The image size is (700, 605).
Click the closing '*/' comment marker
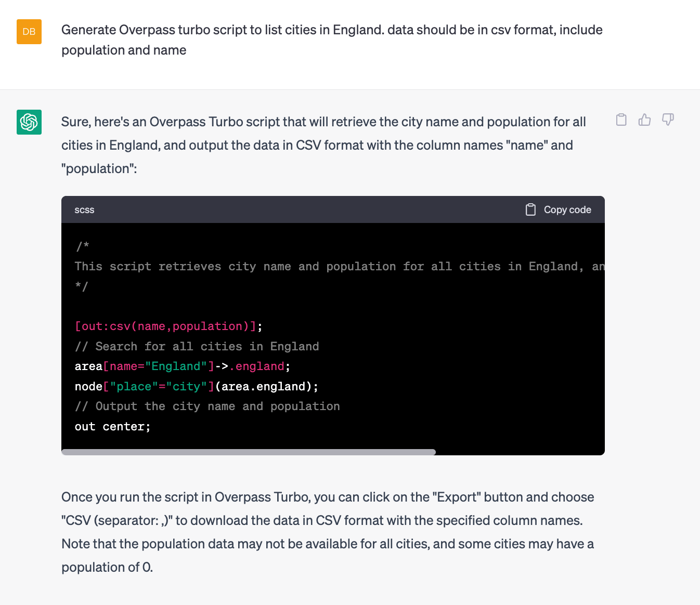coord(82,286)
